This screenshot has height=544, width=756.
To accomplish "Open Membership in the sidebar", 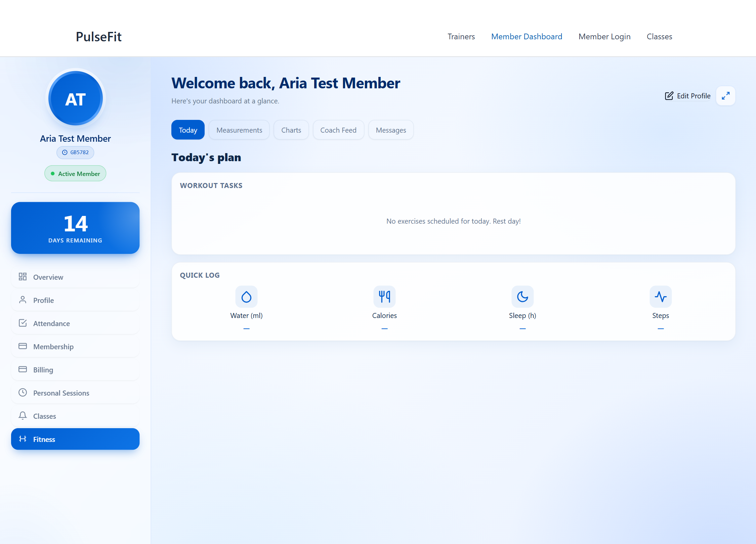I will click(x=75, y=347).
